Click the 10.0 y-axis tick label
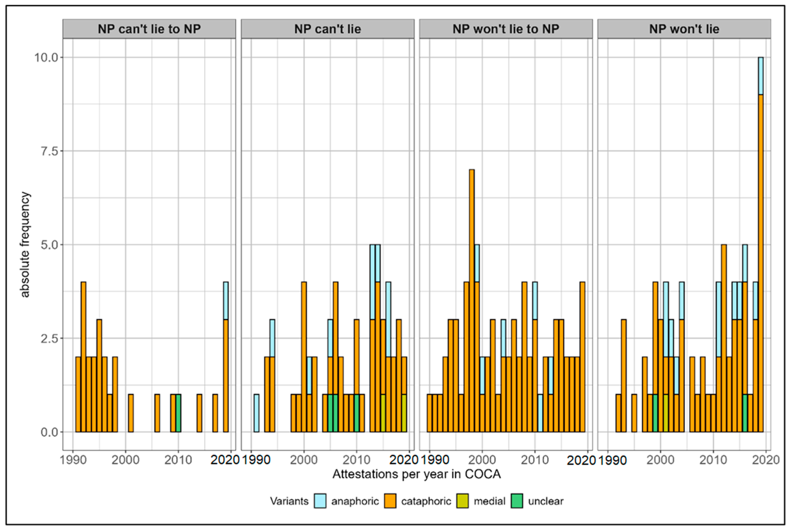Screen dimensions: 790x532 pos(46,57)
